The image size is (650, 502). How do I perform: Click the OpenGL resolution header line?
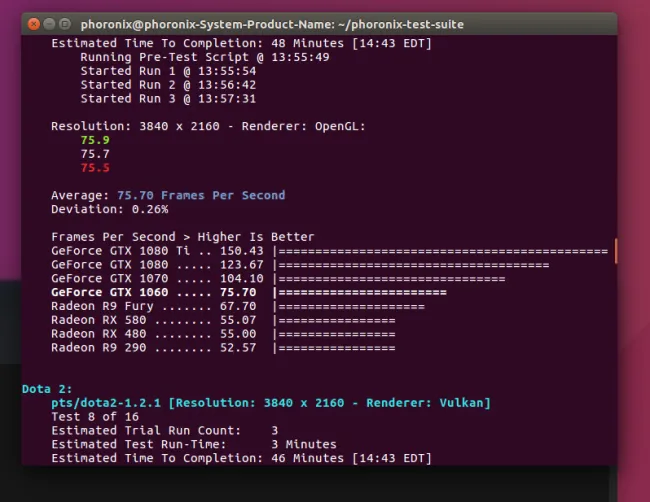(208, 126)
